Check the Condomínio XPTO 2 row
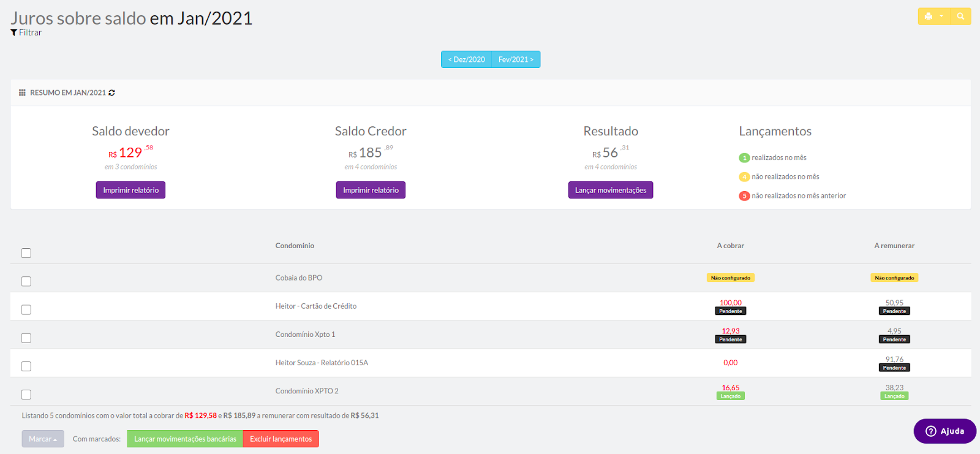980x454 pixels. (26, 395)
